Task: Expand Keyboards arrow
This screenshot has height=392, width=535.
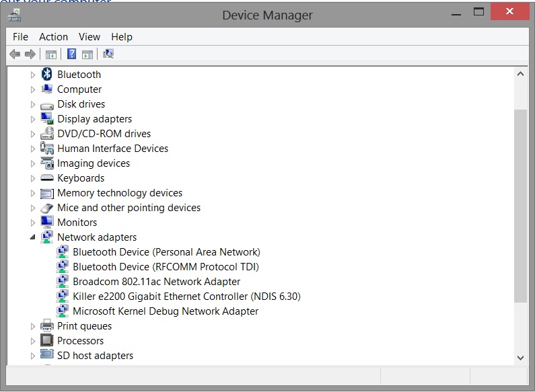Action: 33,178
